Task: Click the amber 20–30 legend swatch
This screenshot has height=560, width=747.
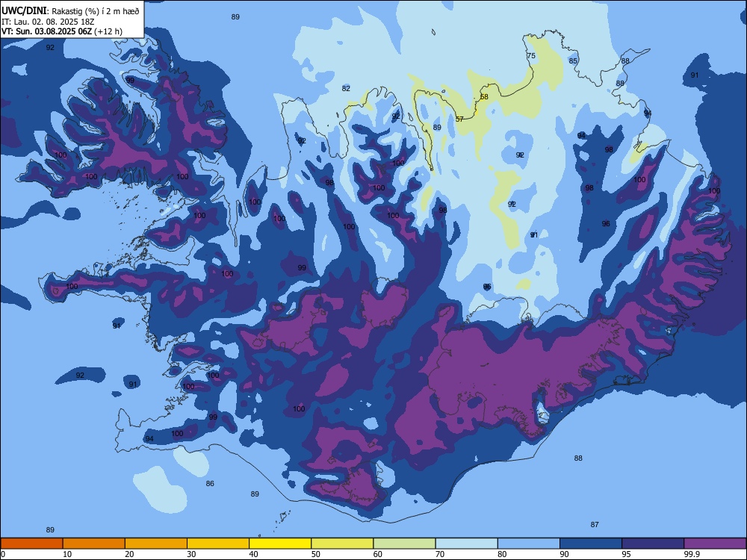Action: pyautogui.click(x=156, y=544)
